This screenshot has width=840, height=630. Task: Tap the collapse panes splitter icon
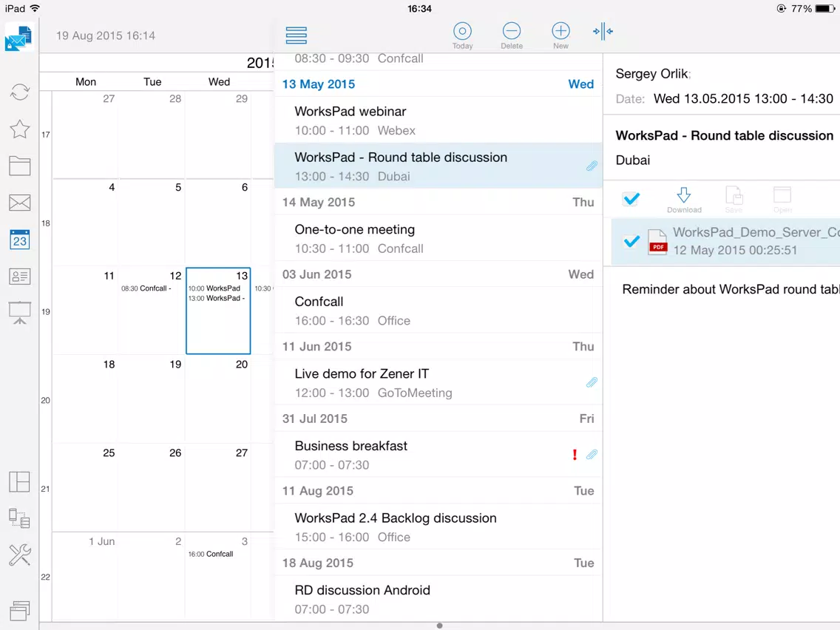603,31
